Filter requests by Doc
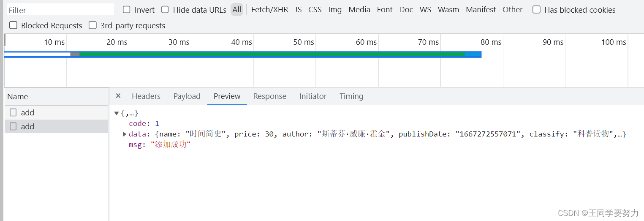The image size is (644, 221). 406,9
